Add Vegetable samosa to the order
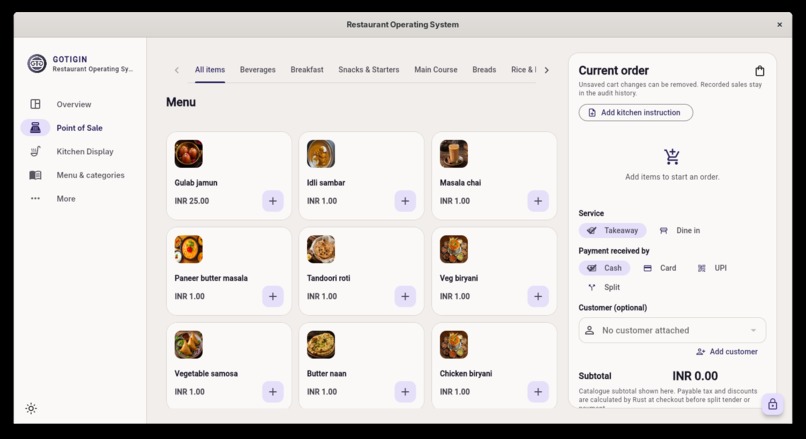The width and height of the screenshot is (806, 439). pyautogui.click(x=273, y=392)
